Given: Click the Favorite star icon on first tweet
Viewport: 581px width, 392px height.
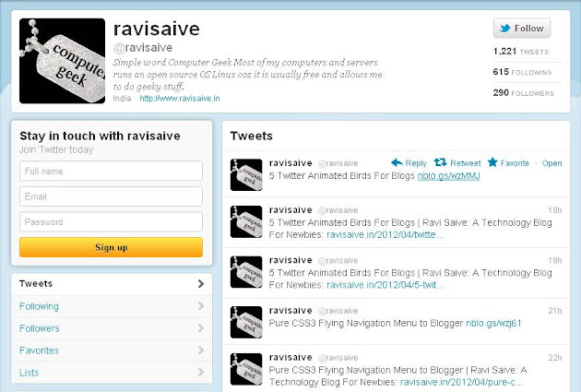Looking at the screenshot, I should pos(492,162).
